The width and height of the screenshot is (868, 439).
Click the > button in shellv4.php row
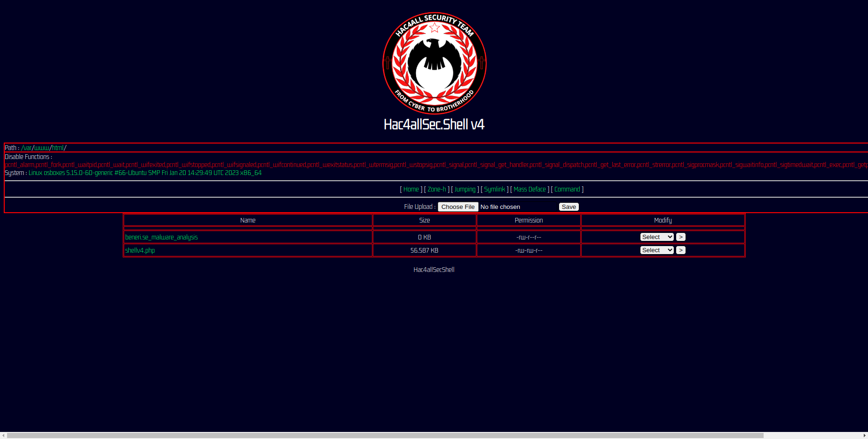[681, 250]
